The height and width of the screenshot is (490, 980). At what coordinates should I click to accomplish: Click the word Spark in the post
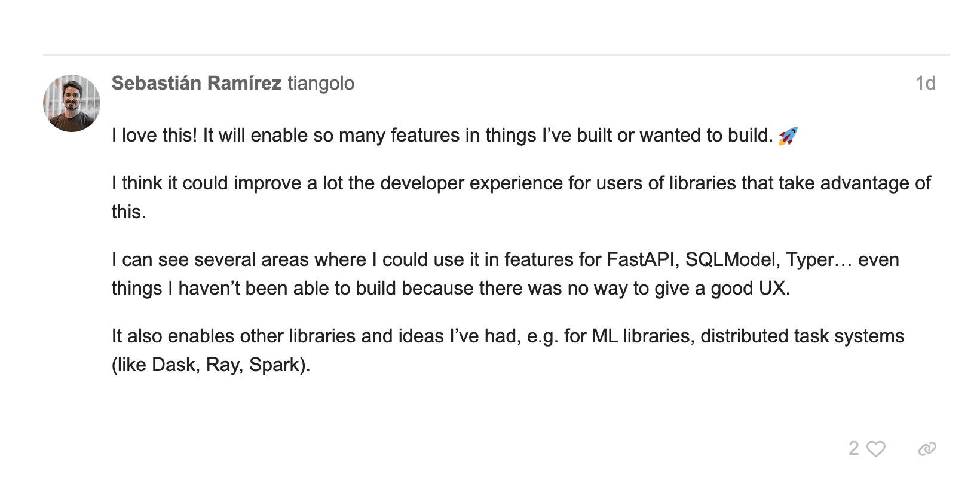coord(274,365)
